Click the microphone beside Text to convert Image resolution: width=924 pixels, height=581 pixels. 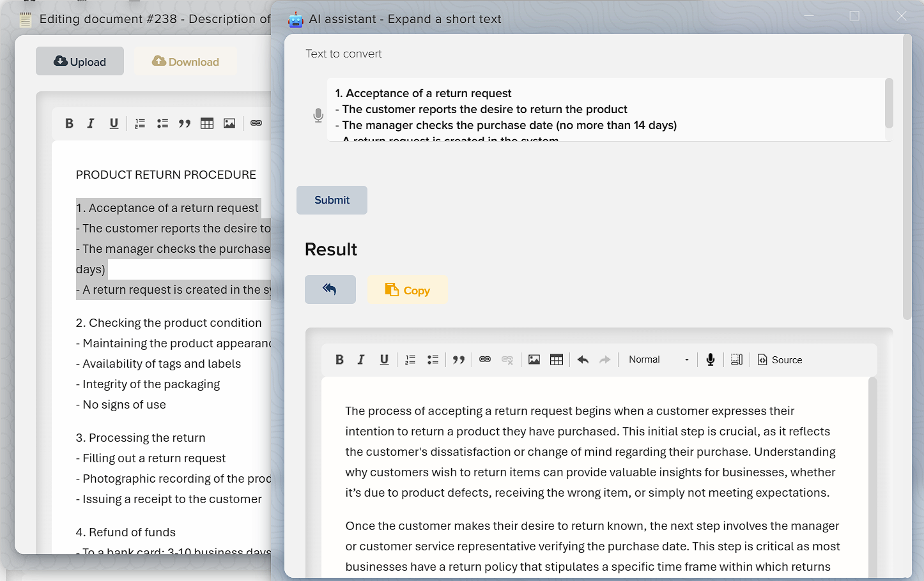tap(318, 115)
